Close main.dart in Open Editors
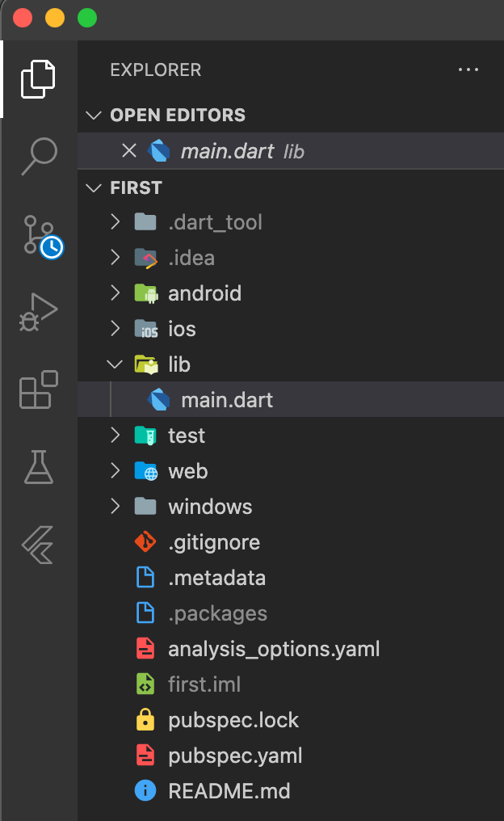The image size is (504, 821). (x=128, y=151)
